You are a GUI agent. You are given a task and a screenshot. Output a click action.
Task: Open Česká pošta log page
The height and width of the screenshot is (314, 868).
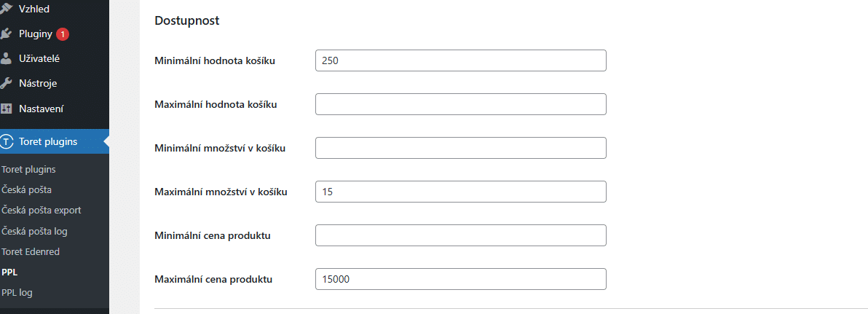[35, 231]
